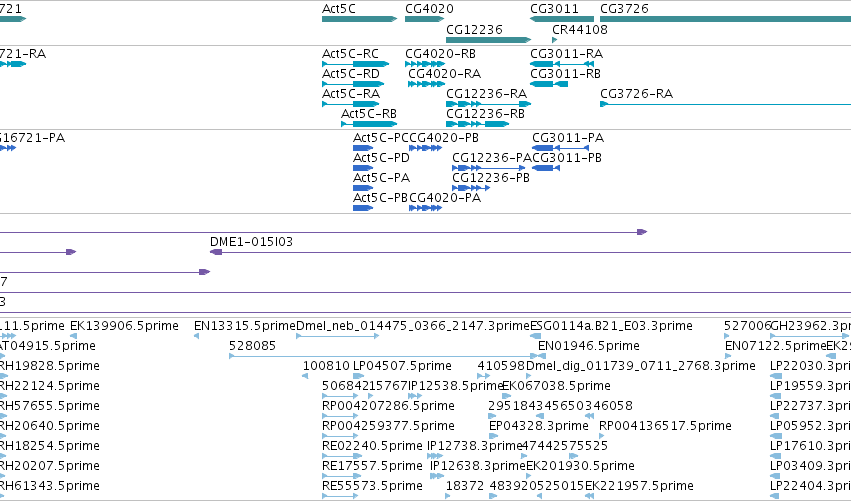Select the 18372 feature label
851x501 pixels.
point(465,486)
